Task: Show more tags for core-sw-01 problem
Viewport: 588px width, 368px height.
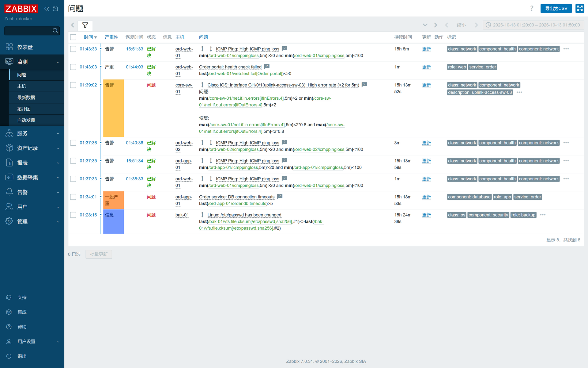Action: coord(519,92)
